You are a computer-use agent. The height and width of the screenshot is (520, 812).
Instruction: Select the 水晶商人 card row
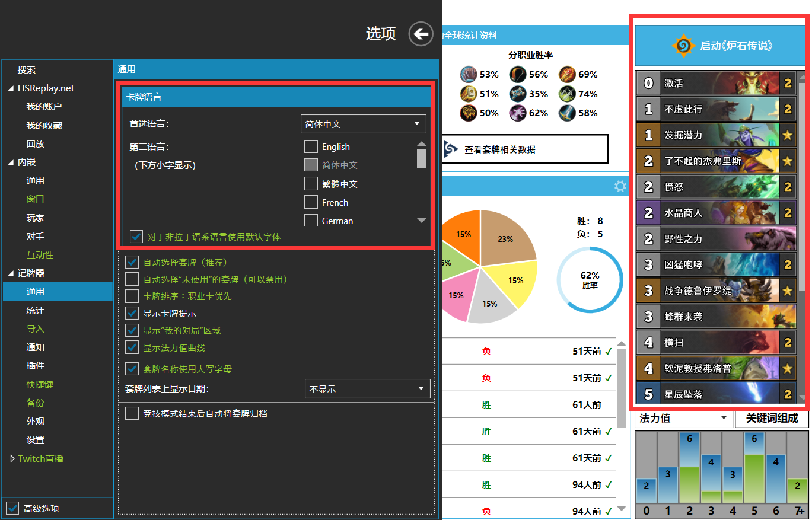point(716,212)
